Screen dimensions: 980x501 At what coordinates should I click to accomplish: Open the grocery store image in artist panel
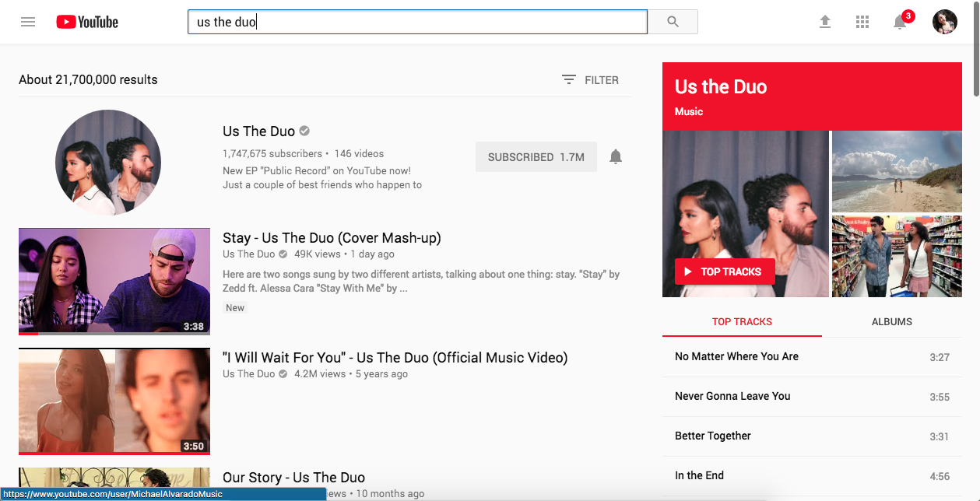[x=897, y=256]
